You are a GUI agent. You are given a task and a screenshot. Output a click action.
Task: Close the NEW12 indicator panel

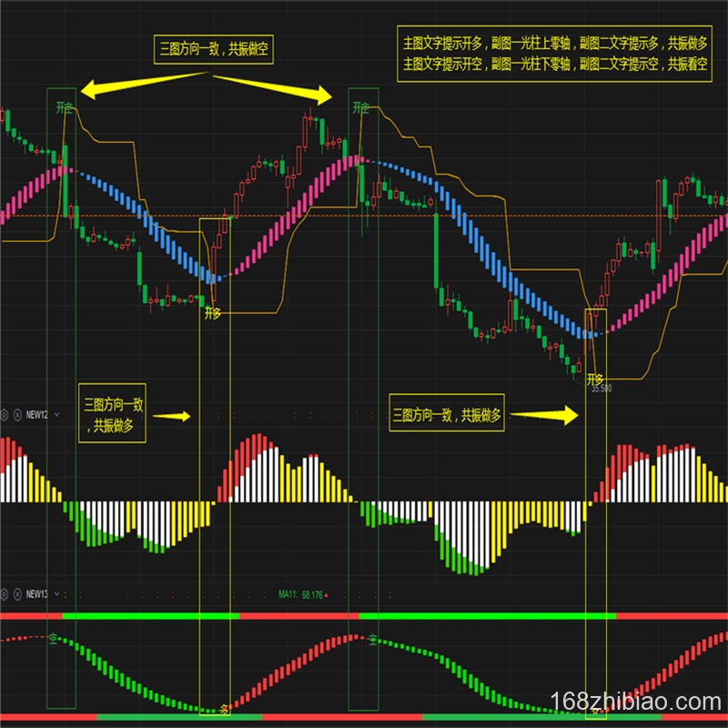click(17, 414)
